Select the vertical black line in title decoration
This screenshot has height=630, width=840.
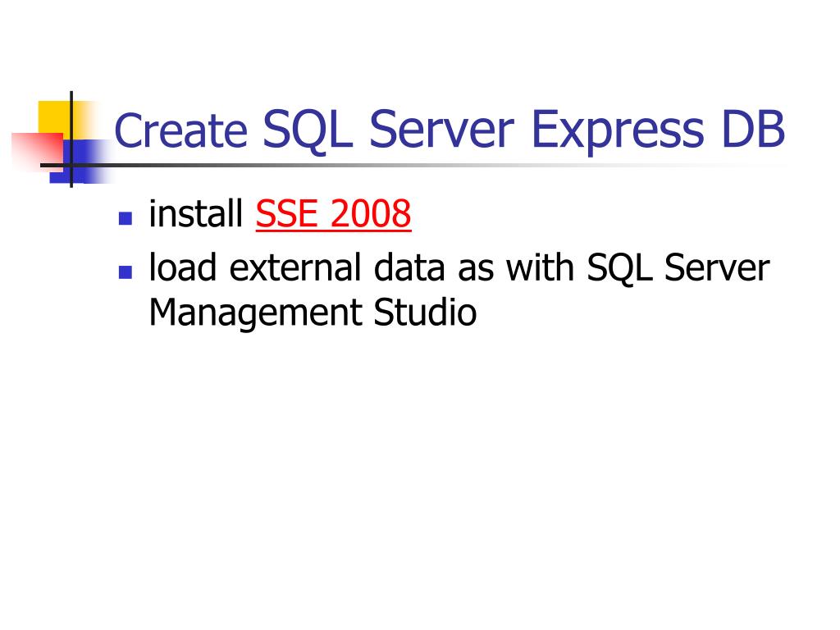point(71,139)
